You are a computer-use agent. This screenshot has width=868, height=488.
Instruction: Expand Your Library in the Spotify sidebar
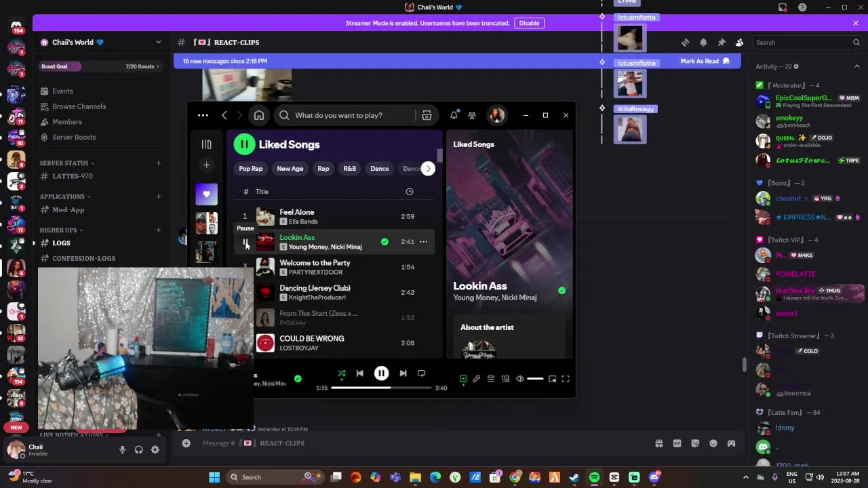point(207,144)
